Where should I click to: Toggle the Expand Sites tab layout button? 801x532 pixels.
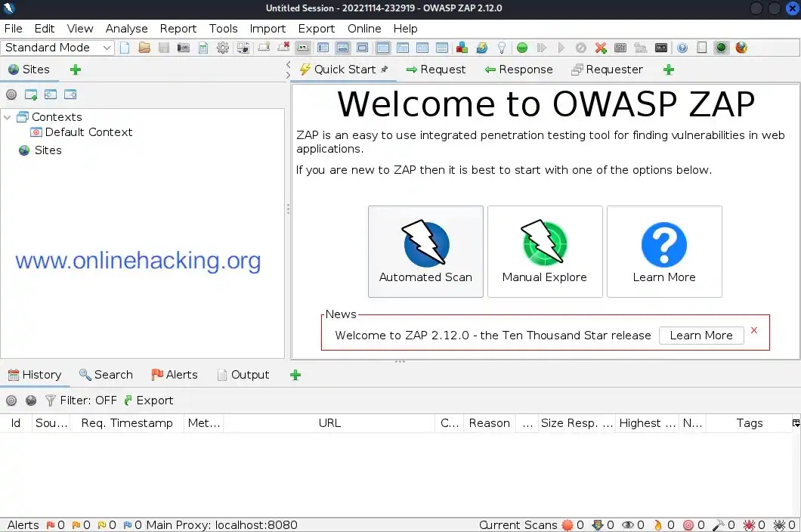click(323, 48)
